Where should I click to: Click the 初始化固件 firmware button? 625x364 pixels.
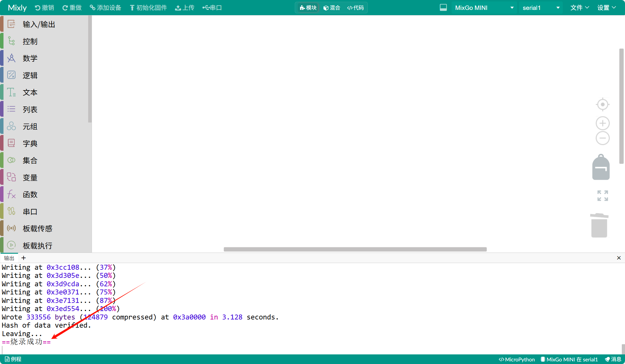148,8
